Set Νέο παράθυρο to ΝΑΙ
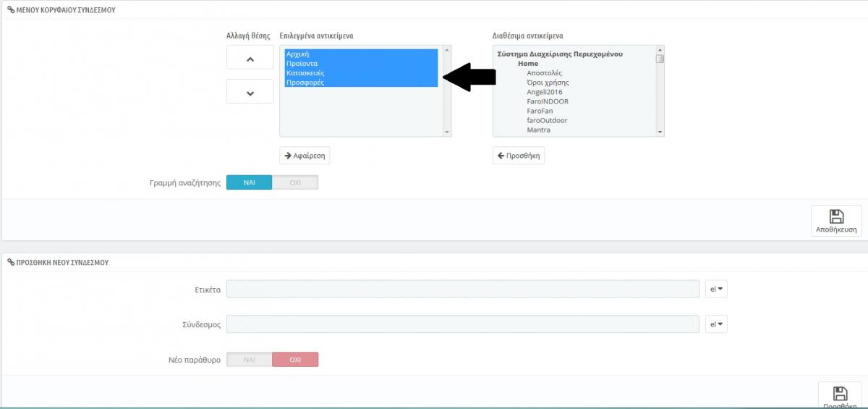Viewport: 868px width, 409px height. (250, 359)
